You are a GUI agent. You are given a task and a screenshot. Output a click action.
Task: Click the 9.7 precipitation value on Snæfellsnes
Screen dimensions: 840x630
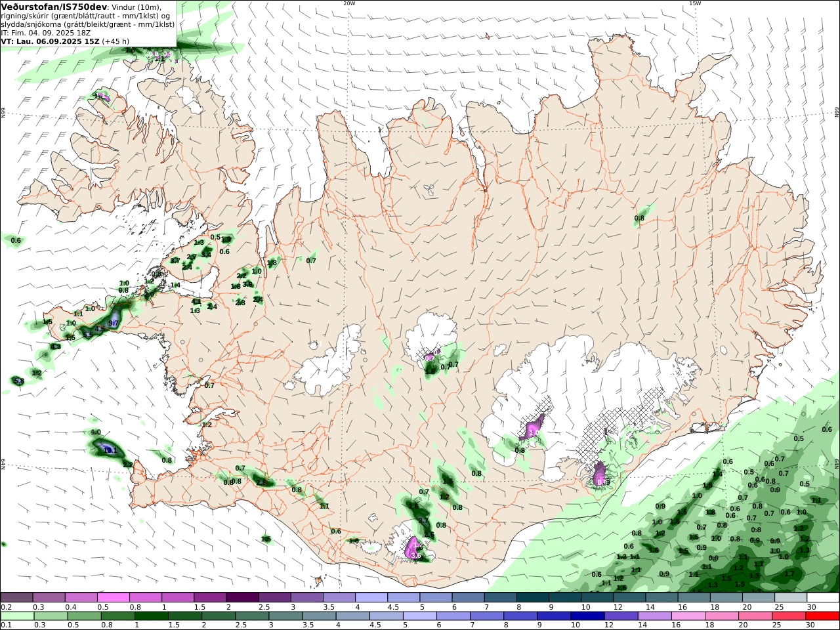tap(113, 323)
